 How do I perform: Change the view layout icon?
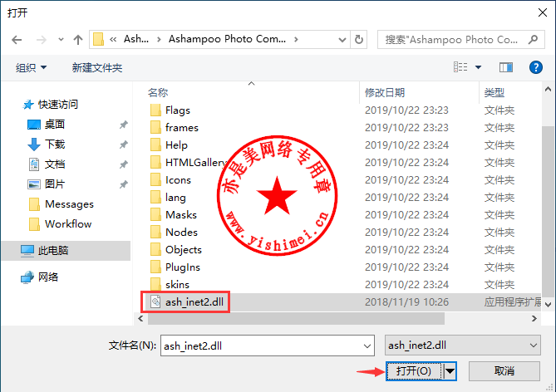click(x=460, y=67)
